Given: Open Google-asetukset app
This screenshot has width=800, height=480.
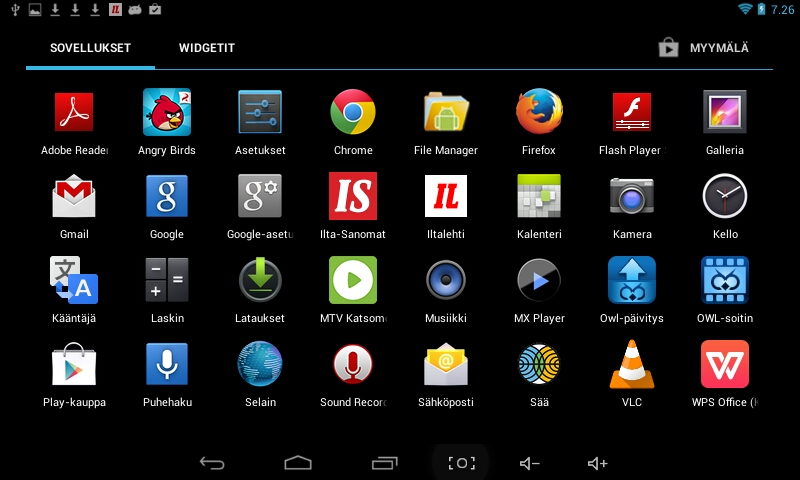Looking at the screenshot, I should [x=260, y=196].
